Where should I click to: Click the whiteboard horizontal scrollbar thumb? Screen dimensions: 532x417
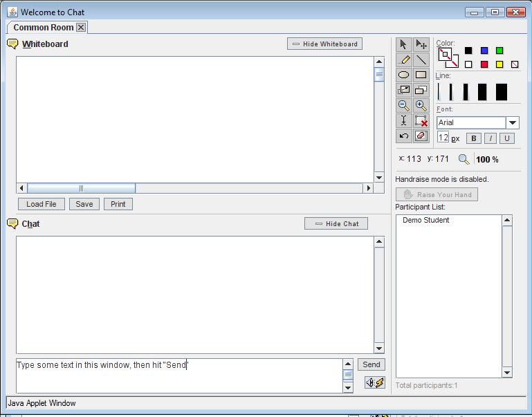pos(81,188)
